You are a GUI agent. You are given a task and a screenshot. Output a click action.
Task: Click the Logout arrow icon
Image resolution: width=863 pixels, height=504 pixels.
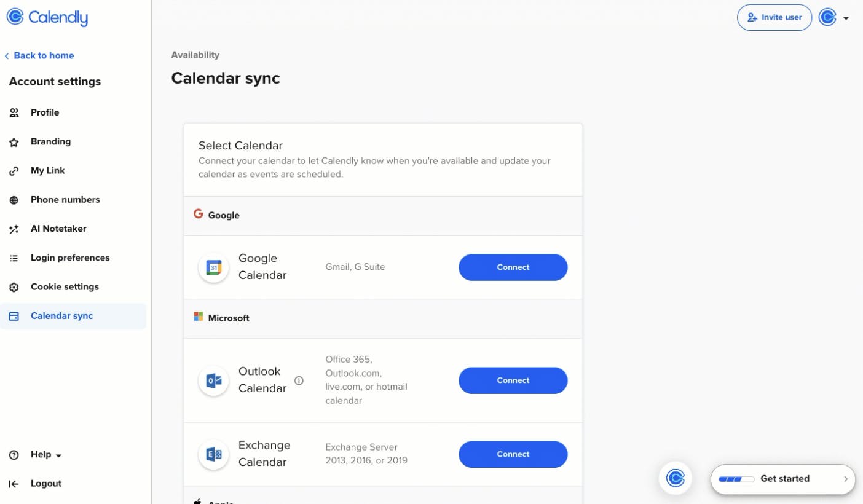point(14,484)
